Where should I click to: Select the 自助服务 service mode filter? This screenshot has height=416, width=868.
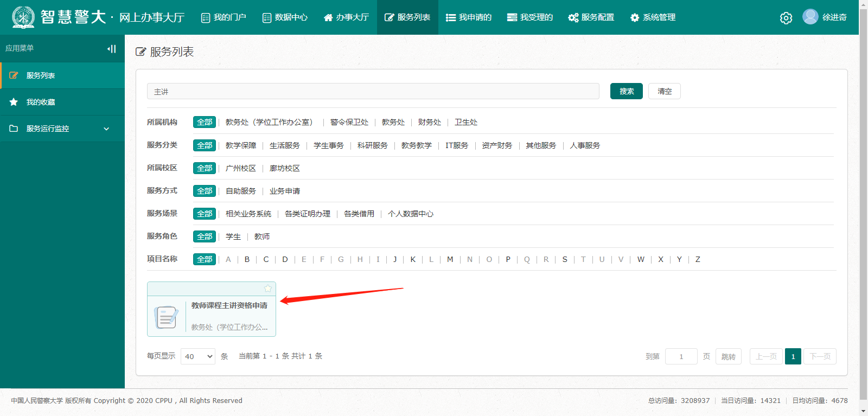coord(240,191)
